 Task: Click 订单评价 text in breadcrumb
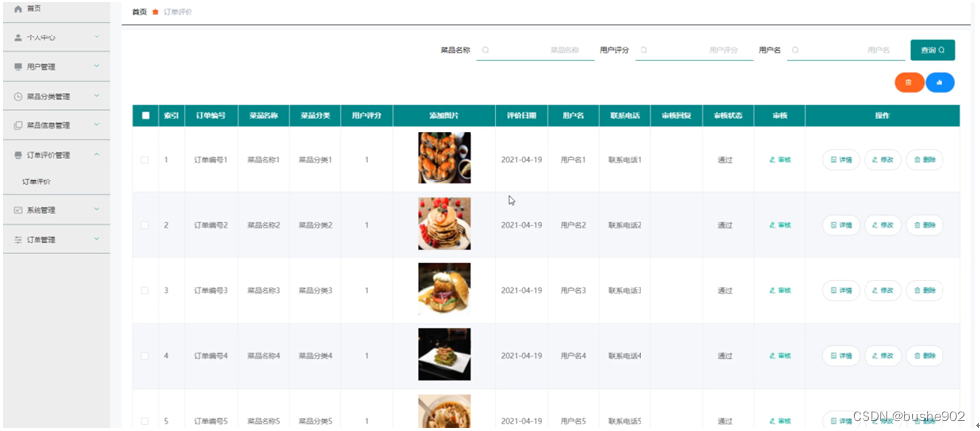[x=178, y=12]
